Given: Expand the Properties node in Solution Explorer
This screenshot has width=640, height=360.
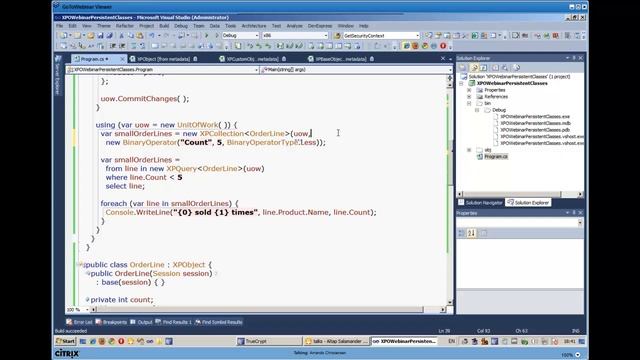Looking at the screenshot, I should [x=469, y=90].
